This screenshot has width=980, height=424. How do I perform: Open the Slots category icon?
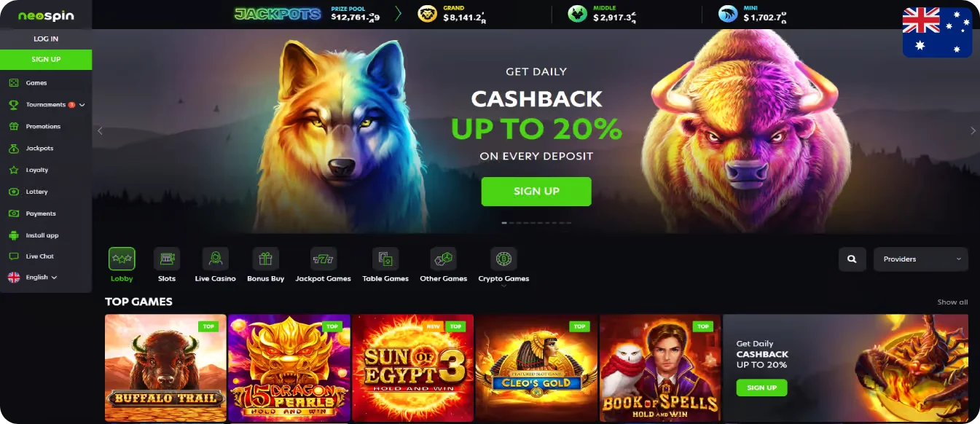(167, 259)
